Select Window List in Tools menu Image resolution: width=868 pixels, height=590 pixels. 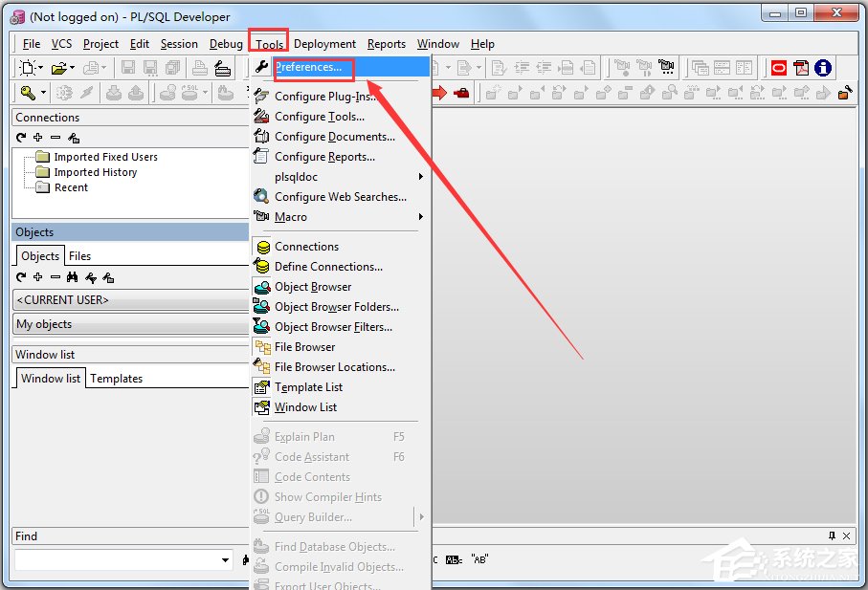341,407
